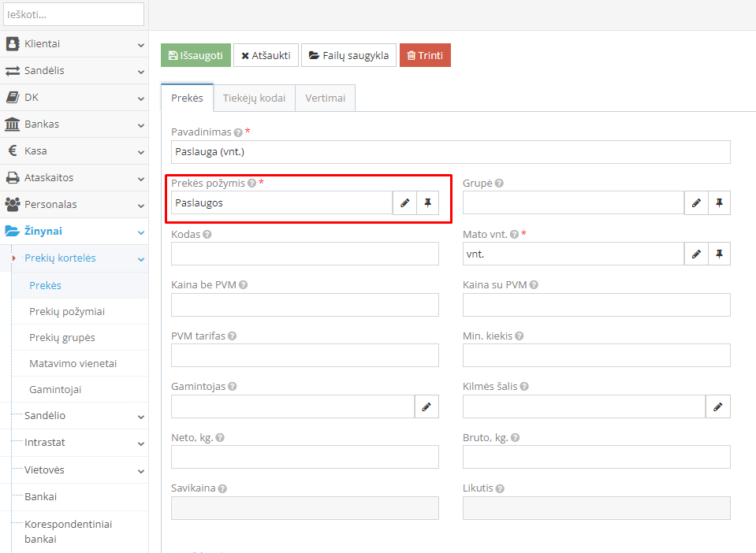Expand the Sandėlis menu chevron
Viewport: 756px width, 553px height.
tap(141, 72)
